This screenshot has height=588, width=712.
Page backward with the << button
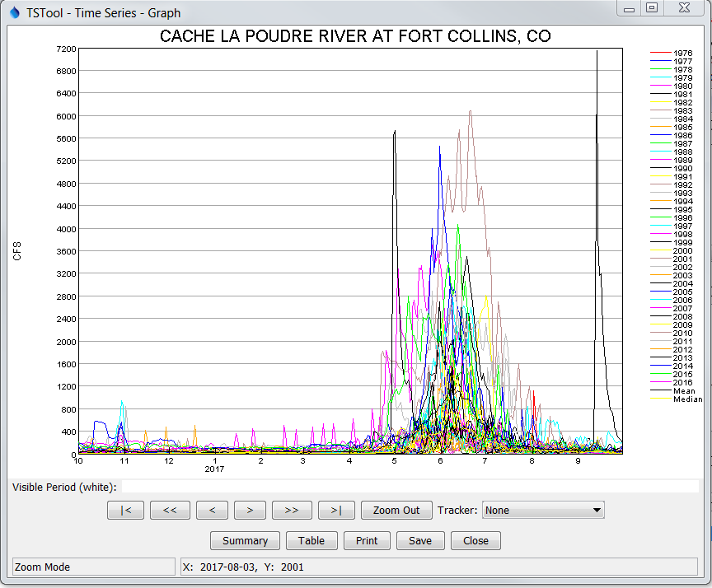point(170,510)
